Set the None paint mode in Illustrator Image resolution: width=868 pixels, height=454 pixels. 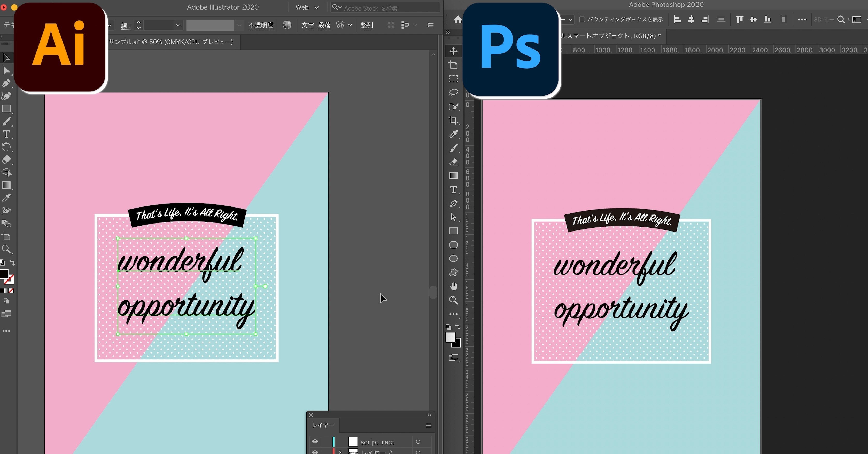pyautogui.click(x=11, y=290)
